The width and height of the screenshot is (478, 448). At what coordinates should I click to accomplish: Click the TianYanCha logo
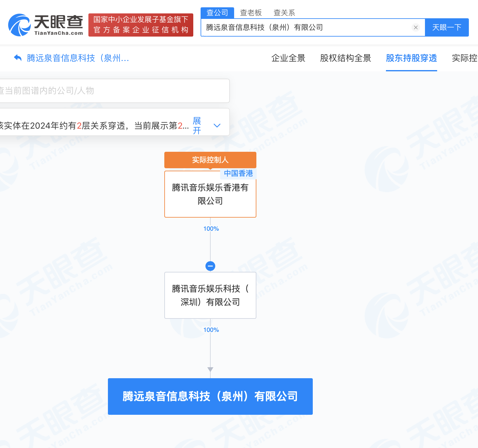tap(45, 25)
